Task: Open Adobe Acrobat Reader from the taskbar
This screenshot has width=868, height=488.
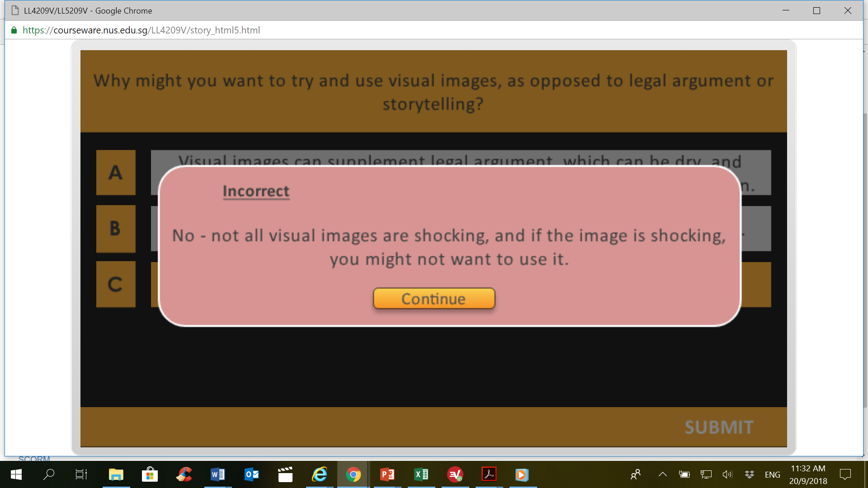Action: click(x=489, y=474)
